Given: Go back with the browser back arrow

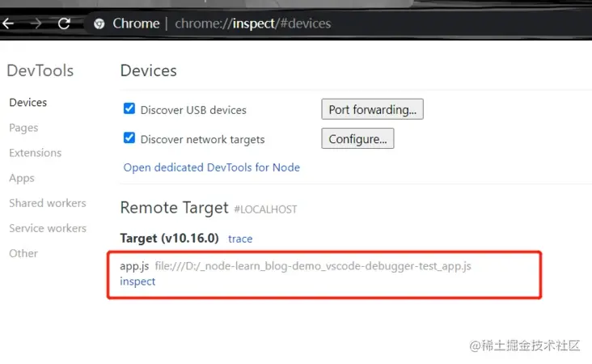Looking at the screenshot, I should click(x=8, y=23).
